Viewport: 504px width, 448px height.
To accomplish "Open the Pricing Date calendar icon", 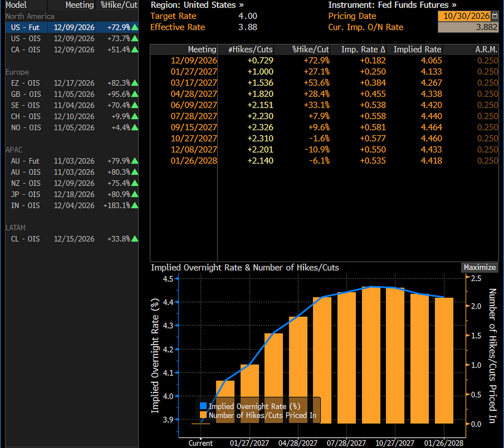I will point(495,16).
